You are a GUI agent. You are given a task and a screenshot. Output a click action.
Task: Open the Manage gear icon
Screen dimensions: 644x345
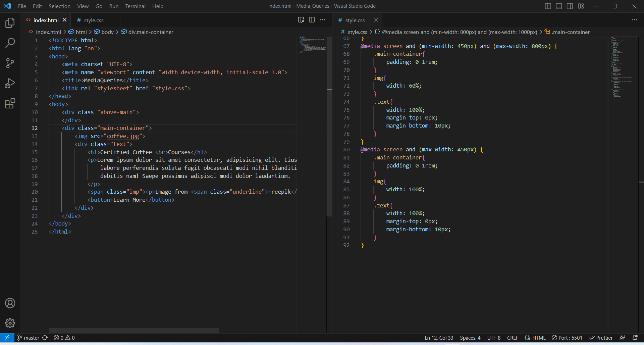click(10, 323)
